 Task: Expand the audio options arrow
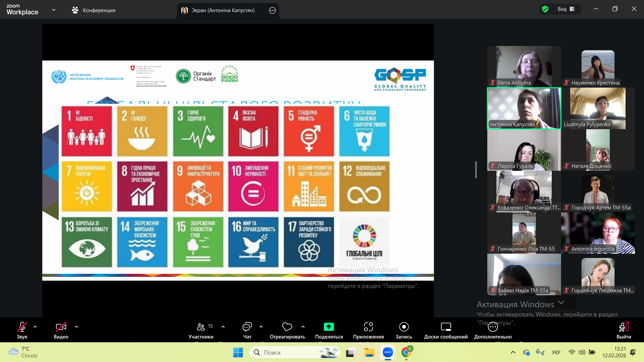(35, 327)
